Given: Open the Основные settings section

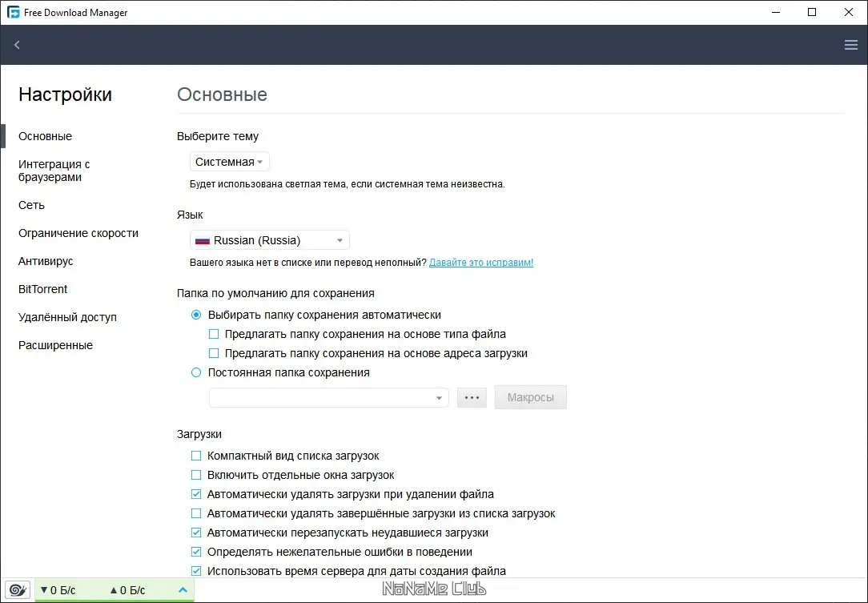Looking at the screenshot, I should coord(45,136).
